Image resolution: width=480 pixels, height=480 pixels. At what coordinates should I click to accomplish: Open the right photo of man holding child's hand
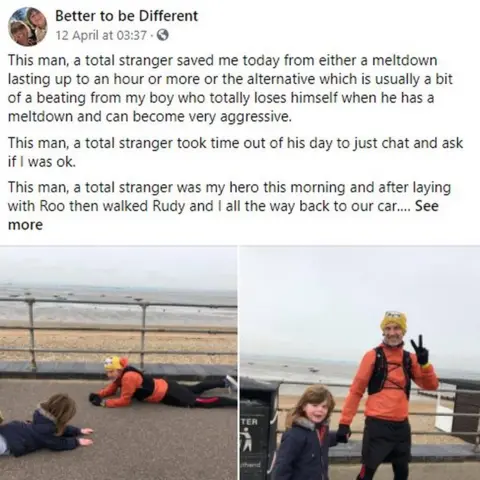click(x=360, y=363)
